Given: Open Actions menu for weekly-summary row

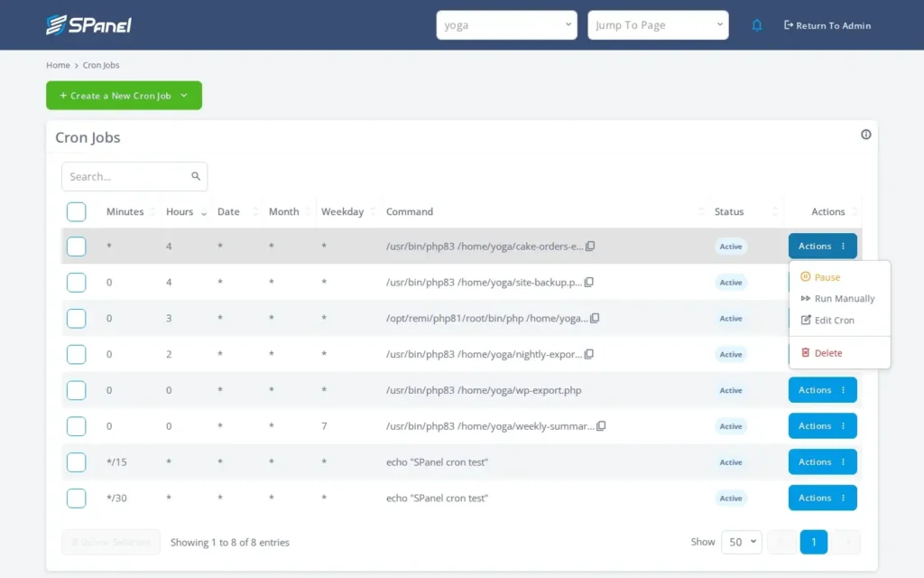Looking at the screenshot, I should (x=823, y=426).
